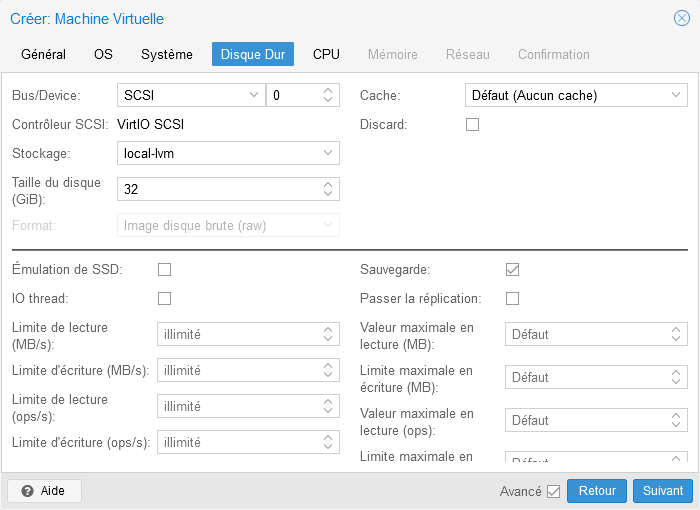Click the Aide help question-mark icon

[x=28, y=491]
